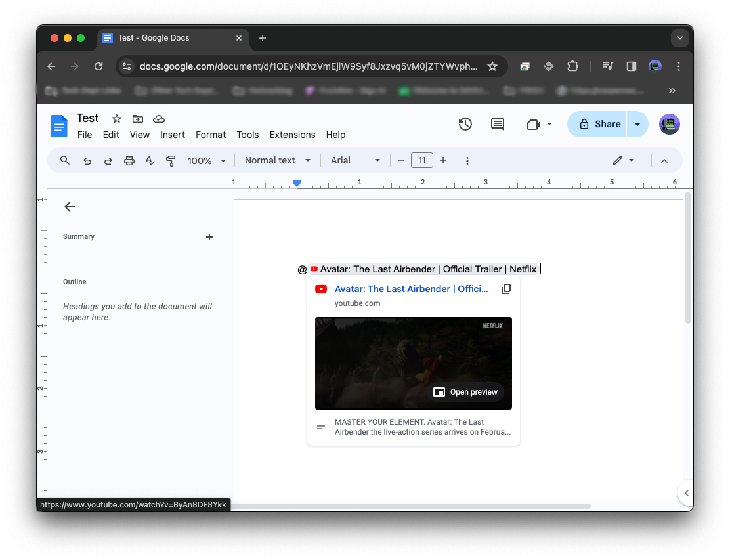Expand the Normal text style dropdown
The width and height of the screenshot is (730, 560).
278,160
